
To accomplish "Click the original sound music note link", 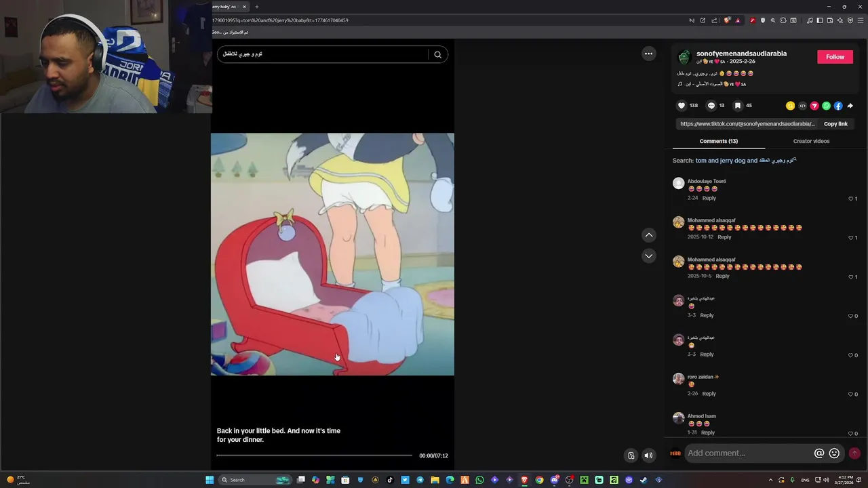I will click(x=712, y=84).
